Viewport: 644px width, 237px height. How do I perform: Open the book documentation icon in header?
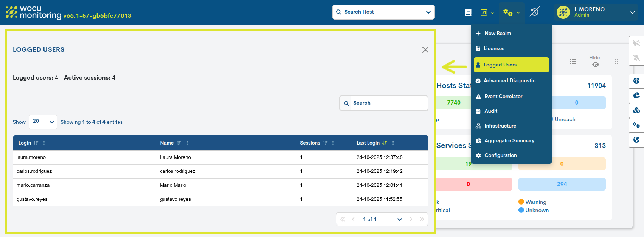(468, 12)
